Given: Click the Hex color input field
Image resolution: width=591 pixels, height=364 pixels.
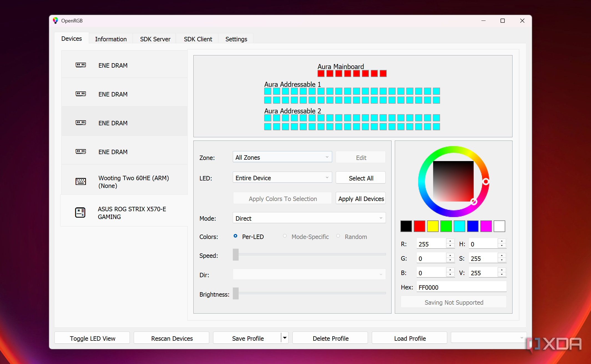Looking at the screenshot, I should (461, 287).
